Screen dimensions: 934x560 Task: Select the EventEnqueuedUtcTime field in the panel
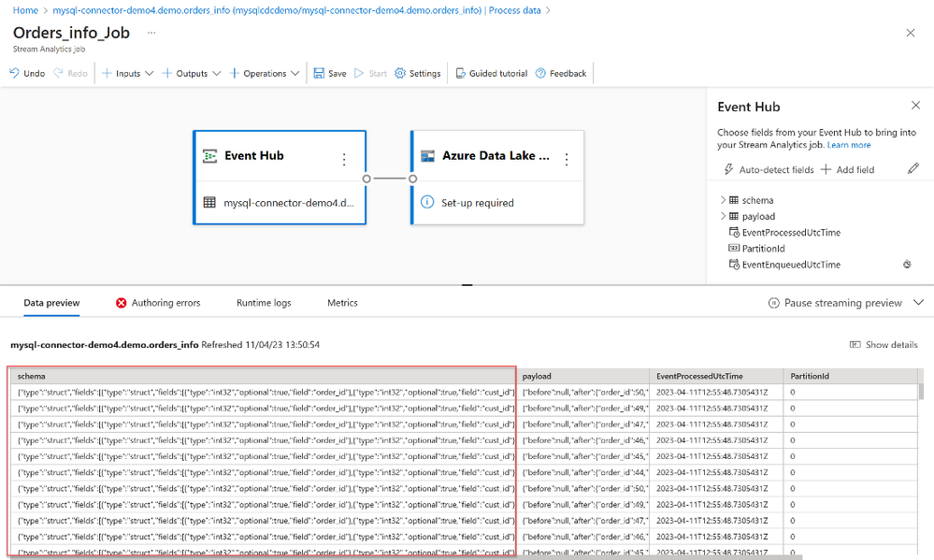(791, 265)
